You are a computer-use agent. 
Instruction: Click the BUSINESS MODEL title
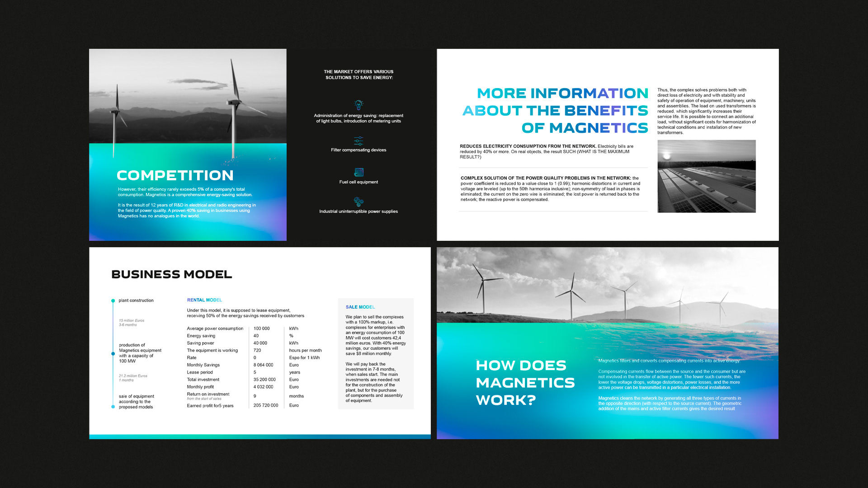(171, 274)
